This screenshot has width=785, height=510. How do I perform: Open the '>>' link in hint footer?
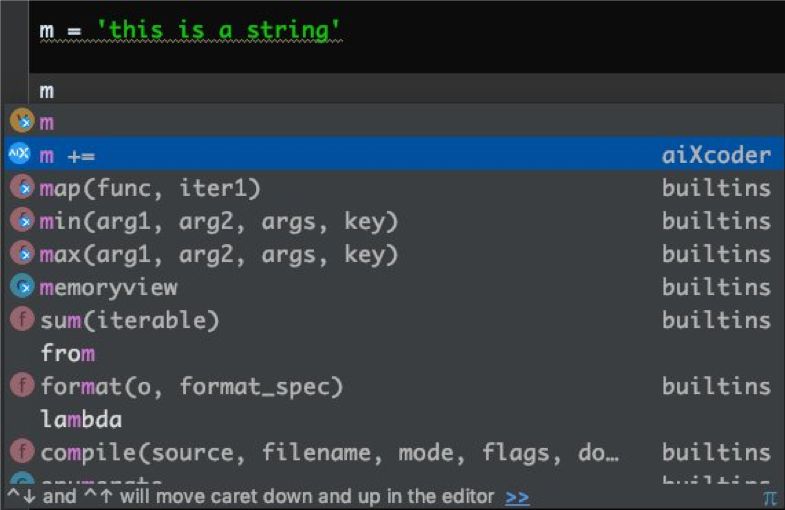(517, 497)
